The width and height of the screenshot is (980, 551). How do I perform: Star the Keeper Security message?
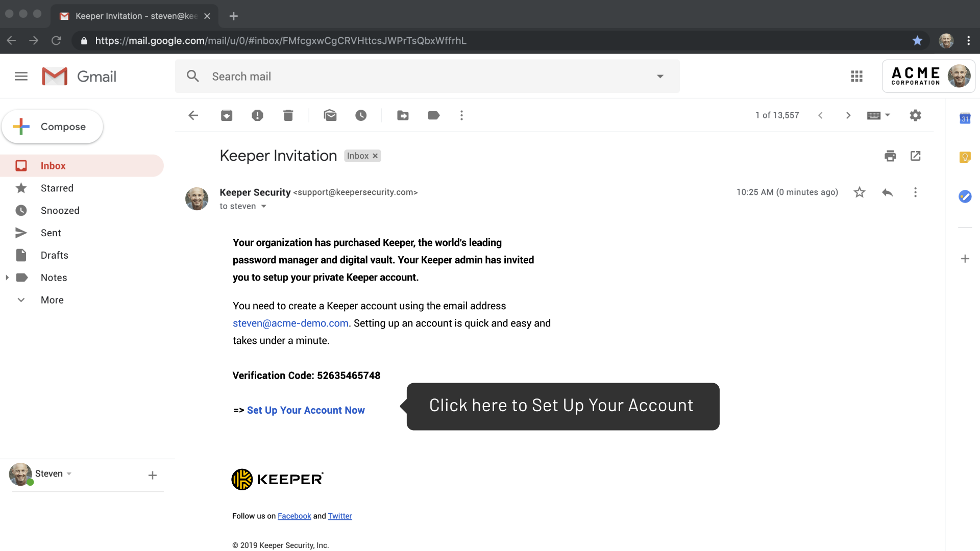860,192
